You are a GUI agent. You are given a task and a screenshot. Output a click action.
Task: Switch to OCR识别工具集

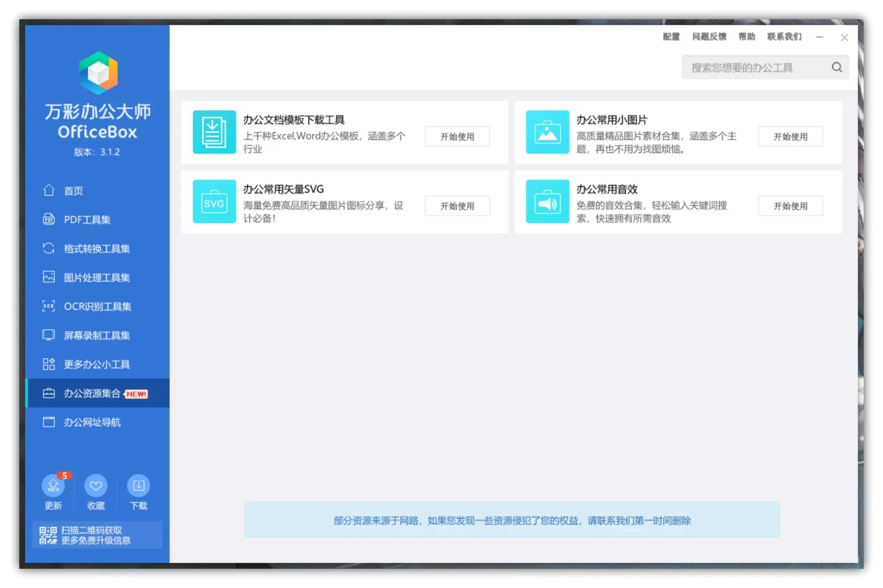(97, 306)
